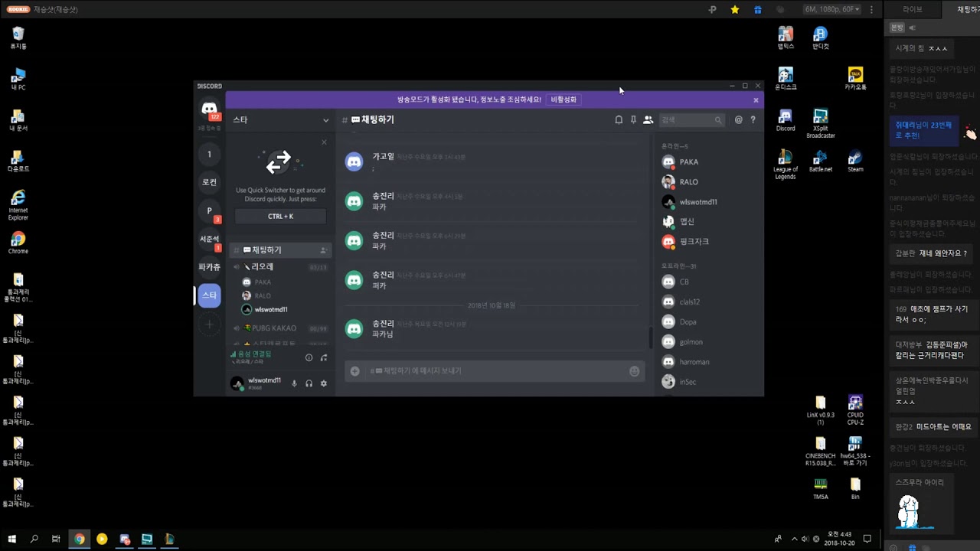Click the blue gift icon in player bar

(757, 9)
